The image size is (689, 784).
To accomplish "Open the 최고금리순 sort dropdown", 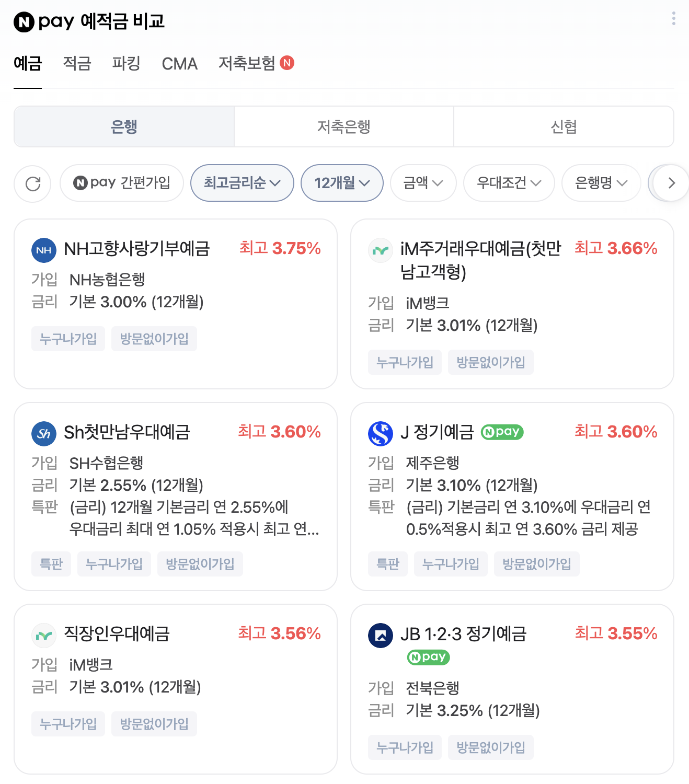I will (x=242, y=183).
